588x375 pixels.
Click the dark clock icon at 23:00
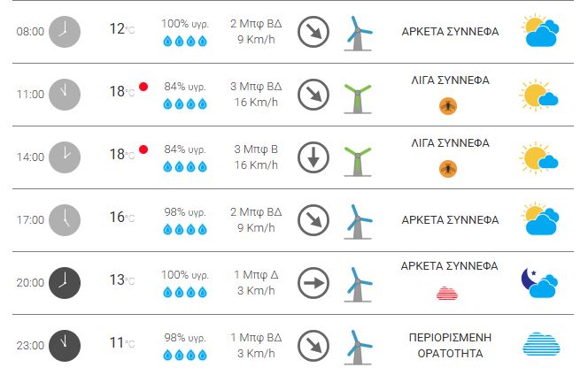pos(64,345)
